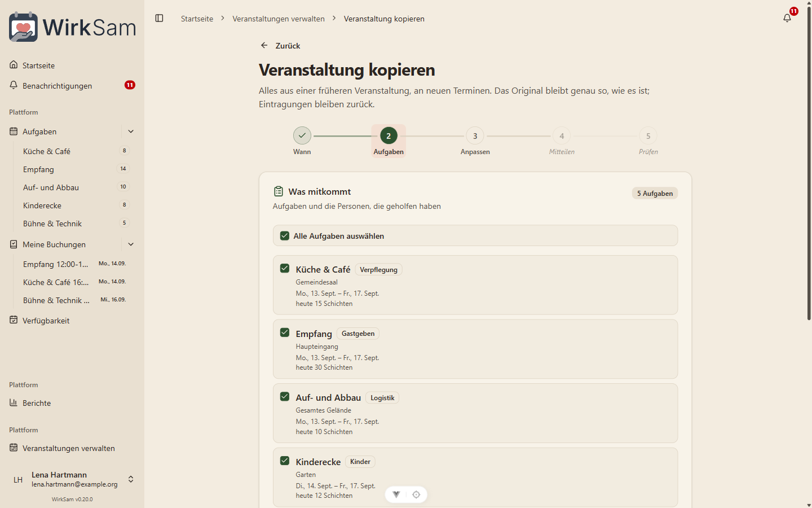Click Veranstaltung kopieren breadcrumb

(x=384, y=19)
